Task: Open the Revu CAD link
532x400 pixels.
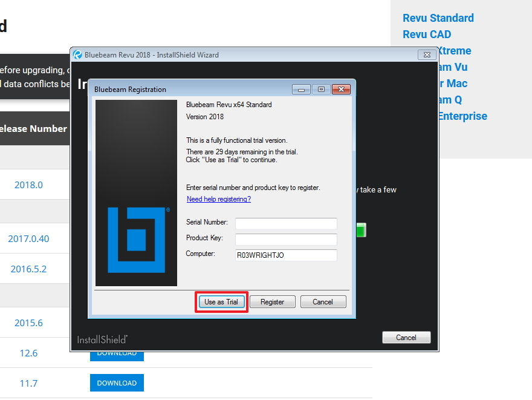Action: pos(427,34)
